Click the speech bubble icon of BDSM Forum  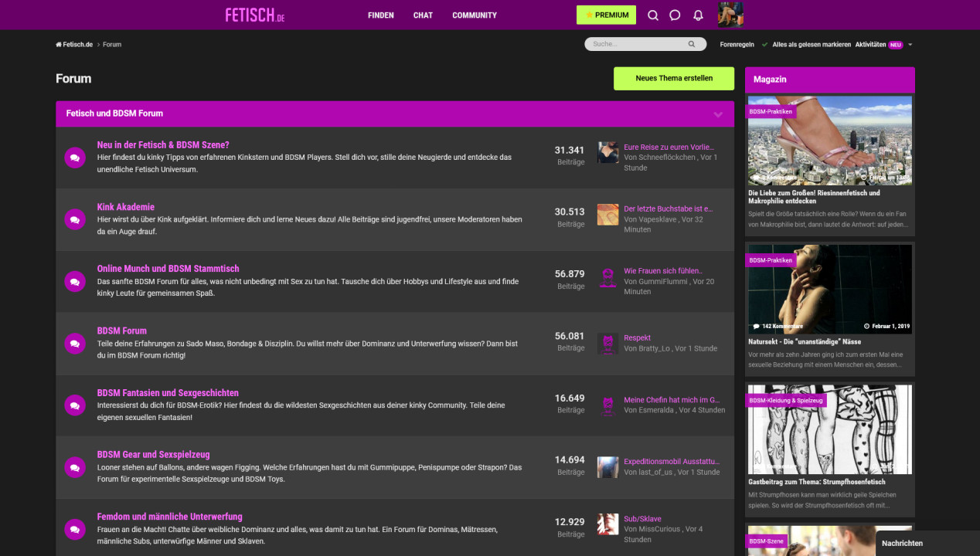[x=74, y=344]
